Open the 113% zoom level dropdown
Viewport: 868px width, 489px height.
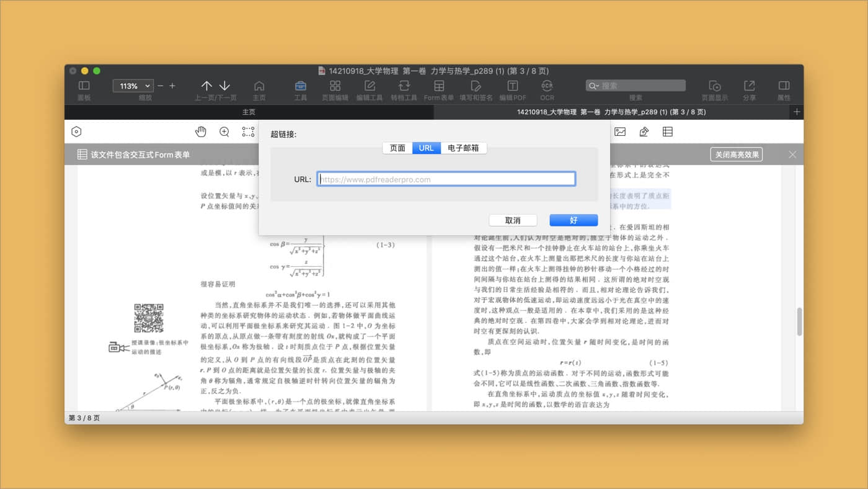point(133,86)
